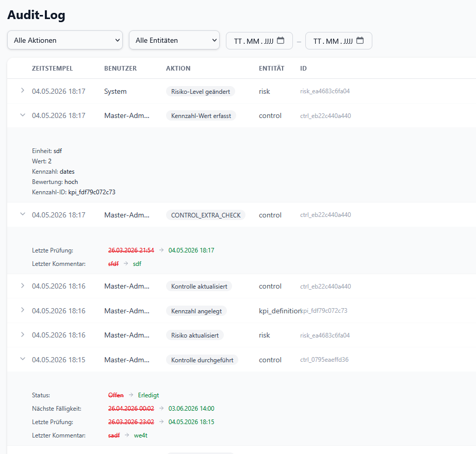
Task: Click the new due date '03.06.2026 14:00'
Action: [191, 409]
